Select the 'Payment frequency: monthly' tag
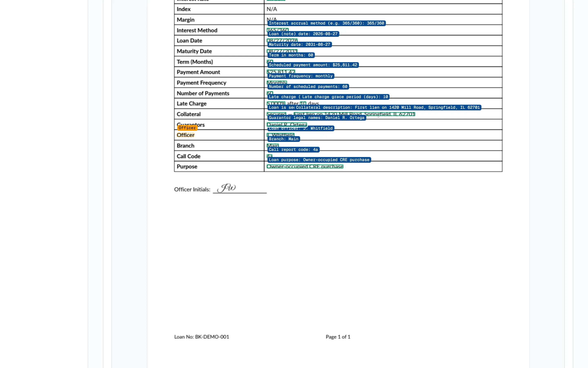This screenshot has height=368, width=588. pyautogui.click(x=301, y=76)
